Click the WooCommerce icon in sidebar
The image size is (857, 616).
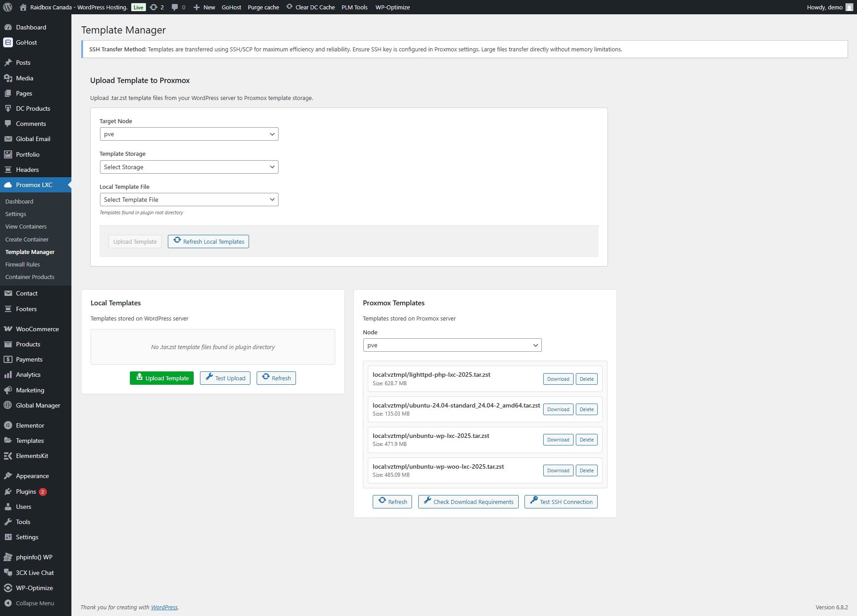point(8,329)
